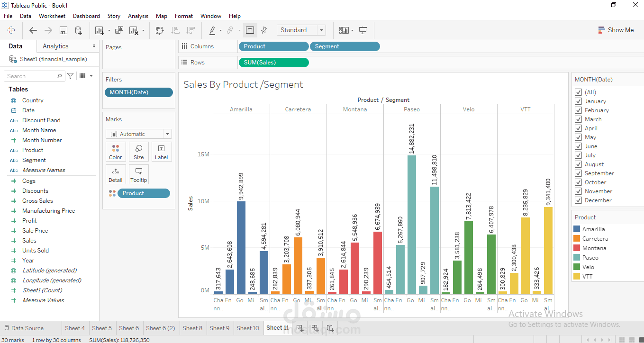Click the New Worksheet toolbar icon
Viewport: 644px width, 343px height.
point(99,30)
